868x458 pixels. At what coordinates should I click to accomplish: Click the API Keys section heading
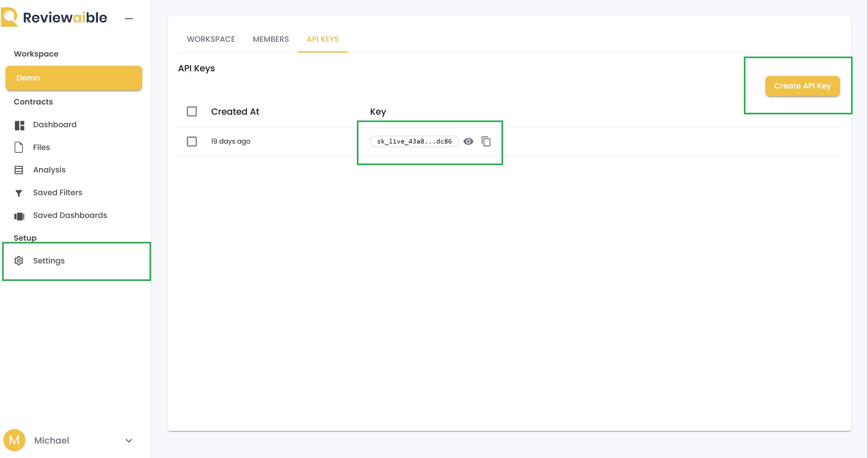point(197,68)
